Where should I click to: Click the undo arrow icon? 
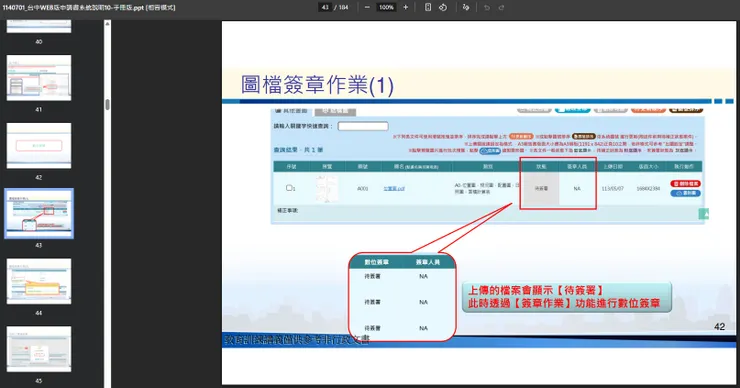pyautogui.click(x=487, y=8)
